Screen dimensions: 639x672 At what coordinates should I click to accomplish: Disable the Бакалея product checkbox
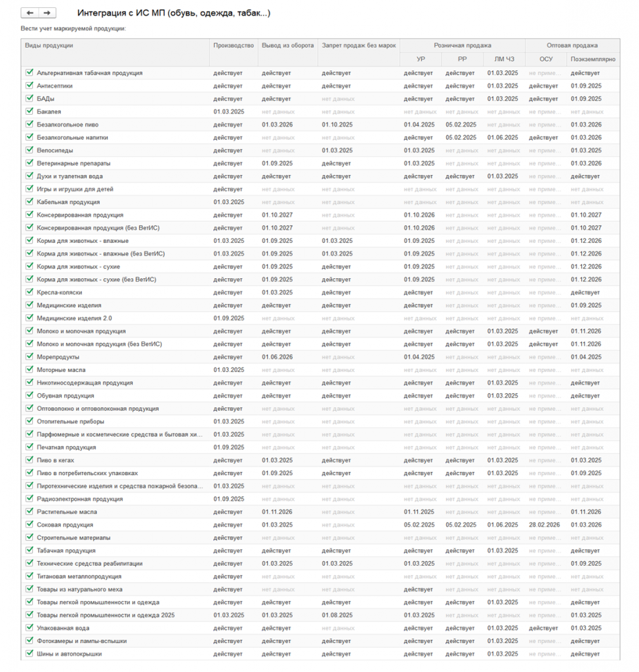tap(29, 111)
